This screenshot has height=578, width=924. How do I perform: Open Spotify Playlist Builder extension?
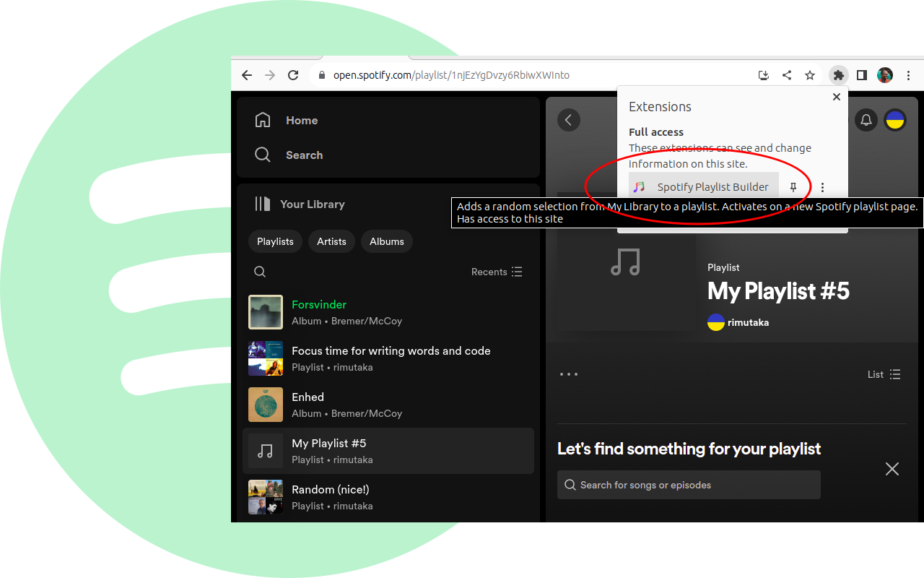704,187
